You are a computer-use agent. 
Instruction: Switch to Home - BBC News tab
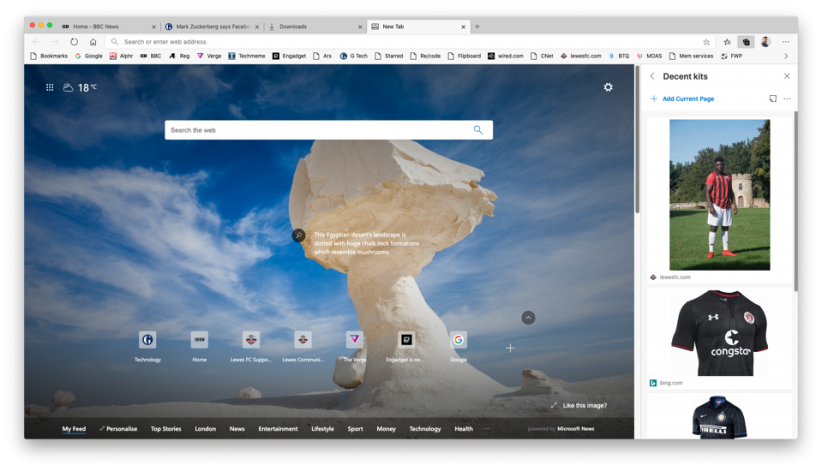[x=107, y=26]
